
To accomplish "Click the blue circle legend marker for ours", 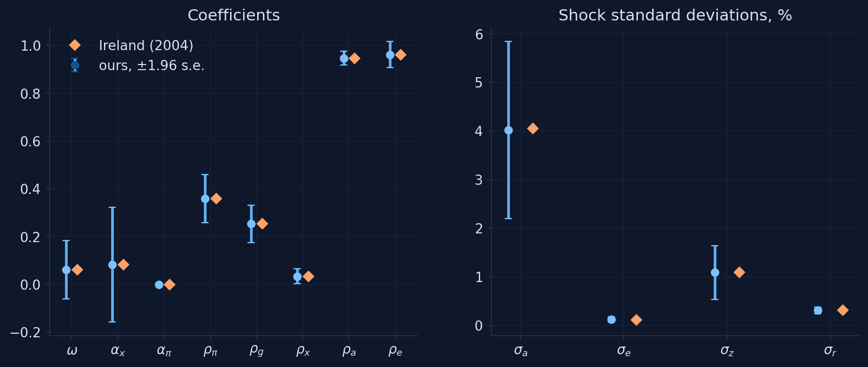I will 75,65.
